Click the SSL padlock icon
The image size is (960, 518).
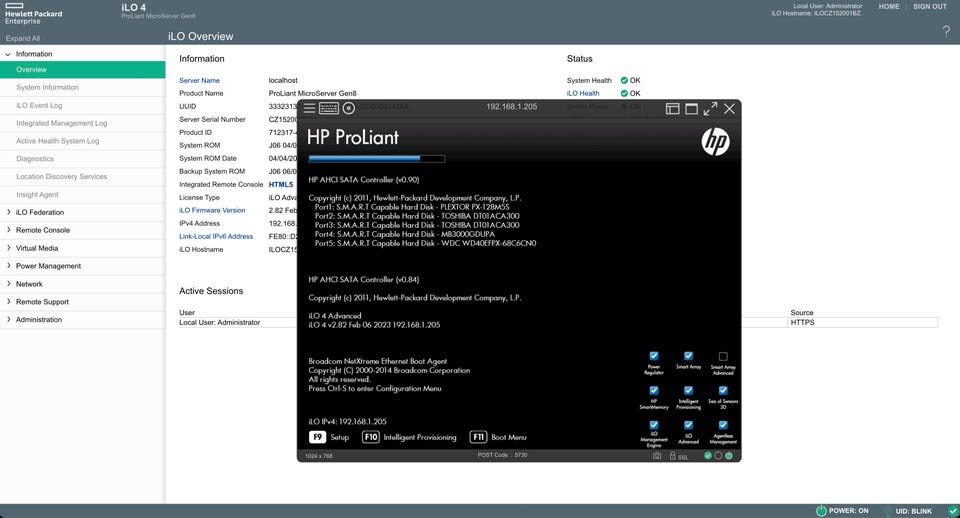tap(673, 455)
